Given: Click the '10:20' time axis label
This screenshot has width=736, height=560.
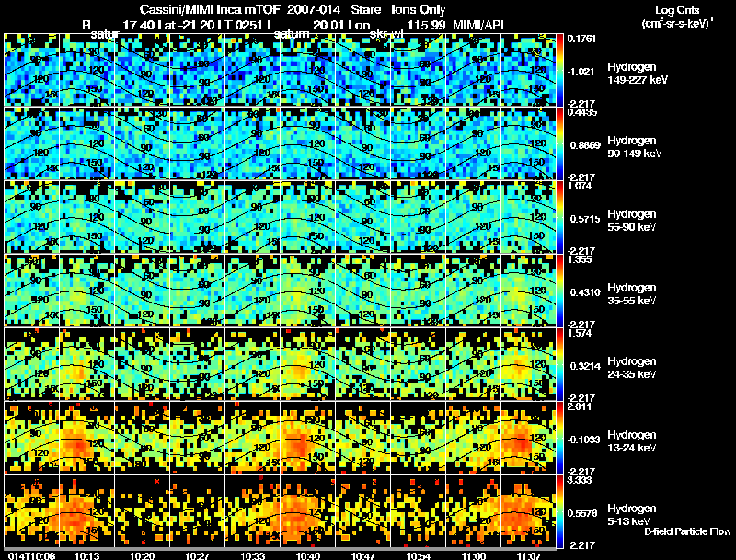Looking at the screenshot, I should pyautogui.click(x=143, y=555).
